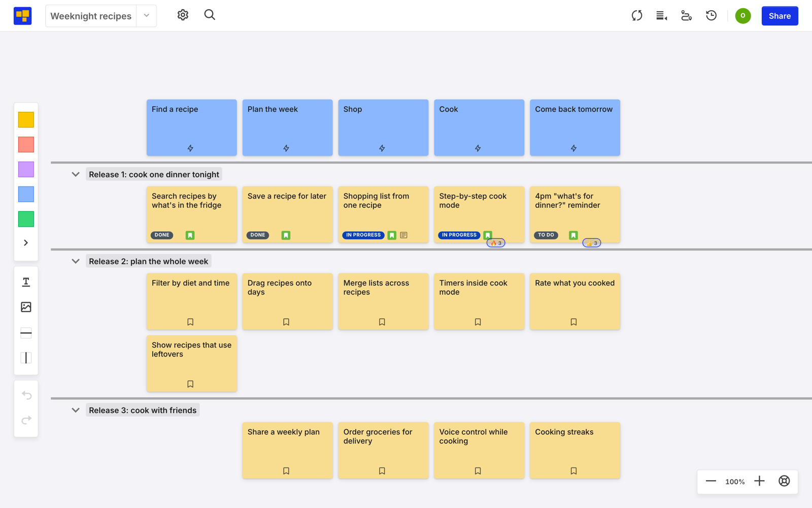Toggle bookmark on Cooking streaks card
812x508 pixels.
(573, 471)
